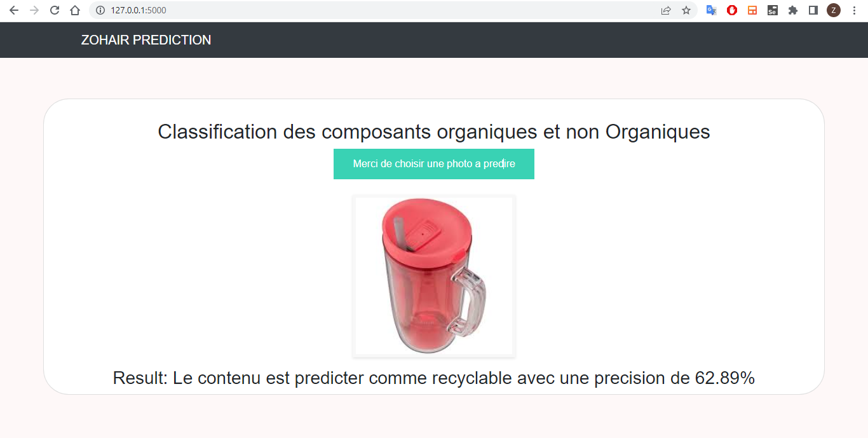Click the orange grid extension icon

coord(752,10)
